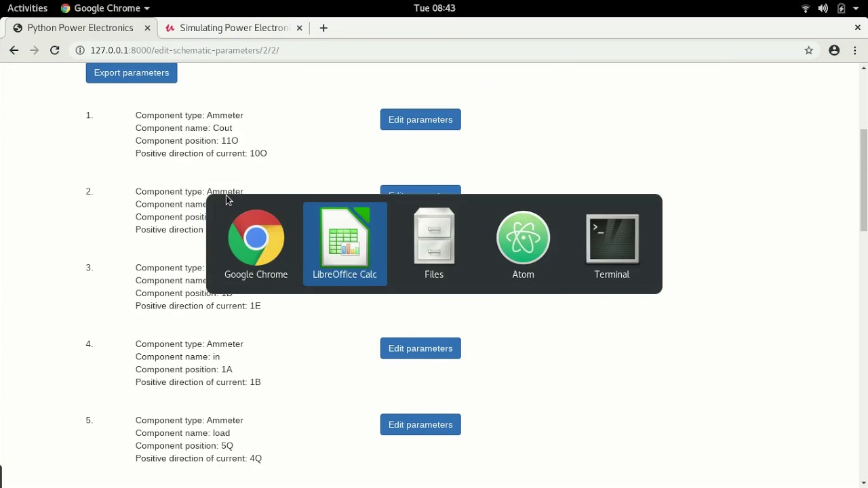Edit parameters of ammeter Cout
This screenshot has width=868, height=488.
pos(420,119)
